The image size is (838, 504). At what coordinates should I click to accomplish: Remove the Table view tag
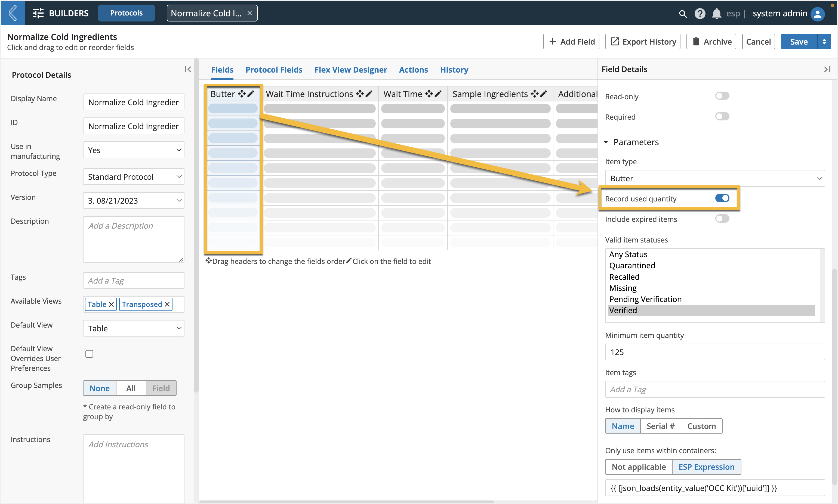(111, 304)
